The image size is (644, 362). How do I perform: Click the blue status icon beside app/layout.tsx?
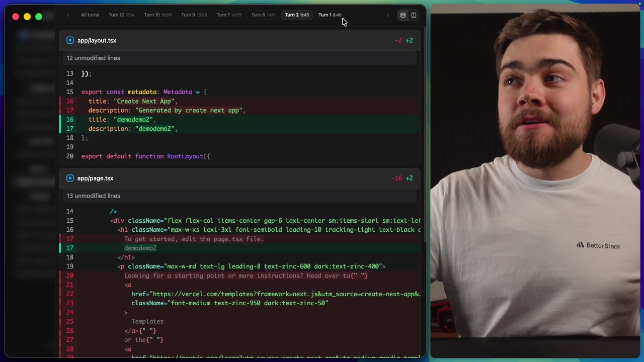[70, 40]
